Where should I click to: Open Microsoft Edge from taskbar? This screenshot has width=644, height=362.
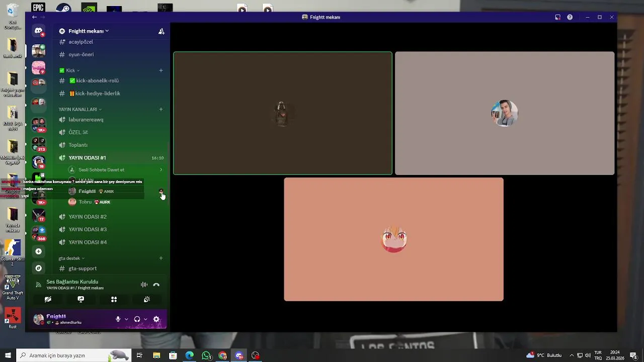[189, 355]
